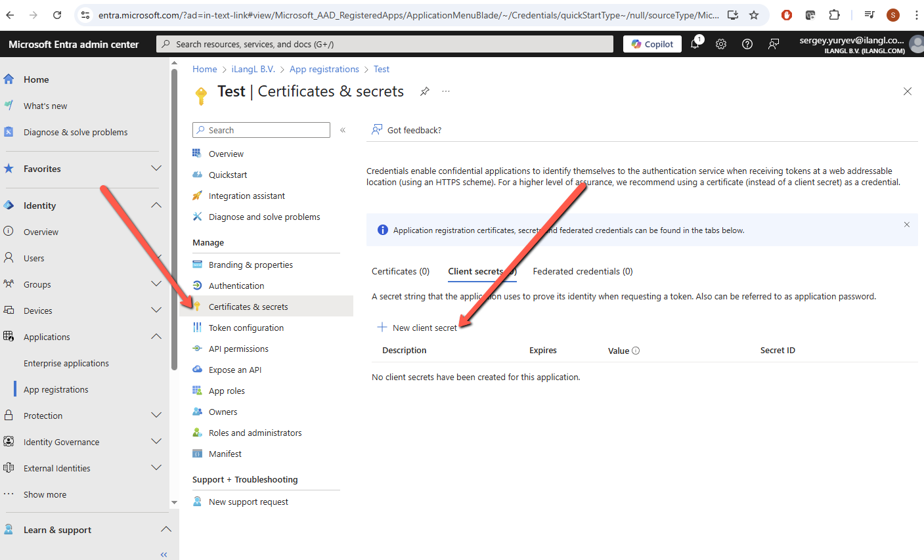Bookmark this page with the star icon
Screen dimensions: 924x560
click(x=754, y=15)
